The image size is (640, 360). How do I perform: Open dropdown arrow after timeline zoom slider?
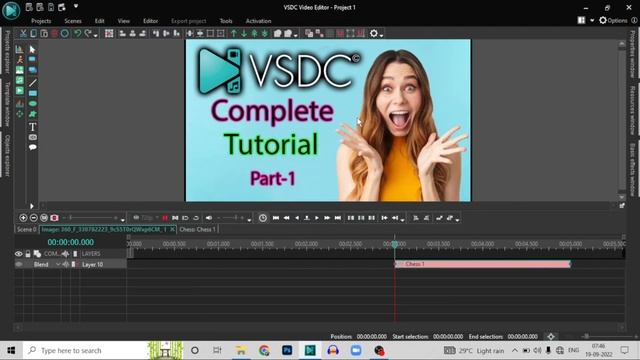tap(123, 220)
